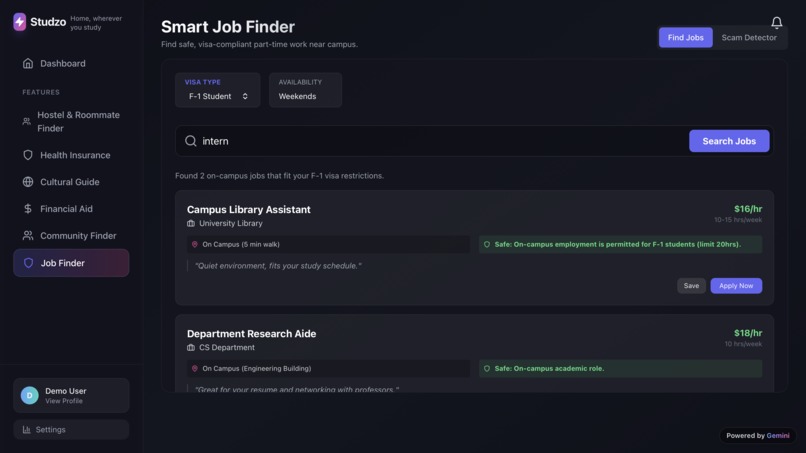Click the 10-15 hrs/week text
The width and height of the screenshot is (806, 453).
738,220
